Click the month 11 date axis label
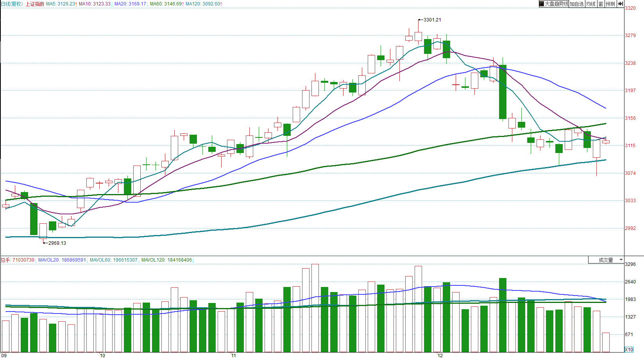The image size is (644, 358). [x=233, y=355]
